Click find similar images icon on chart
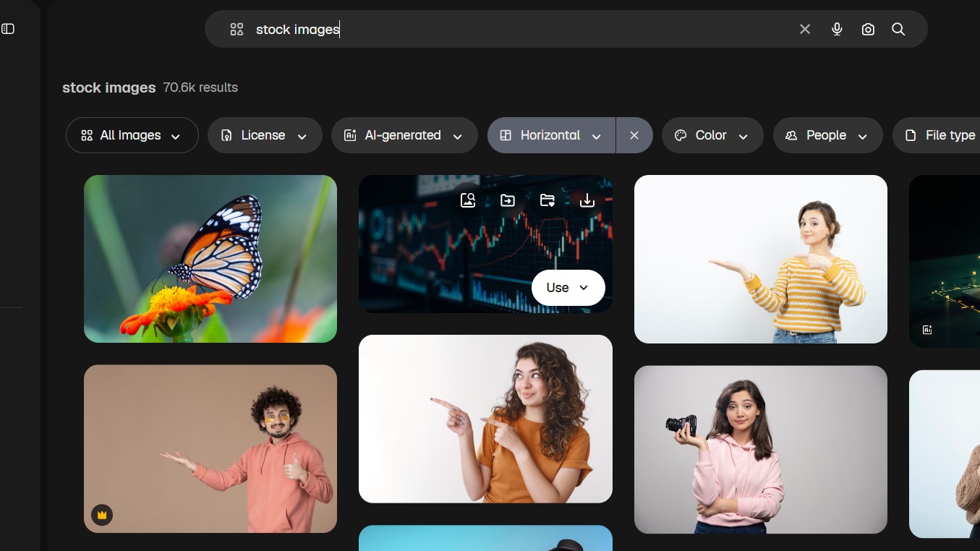Viewport: 980px width, 551px height. [x=468, y=200]
